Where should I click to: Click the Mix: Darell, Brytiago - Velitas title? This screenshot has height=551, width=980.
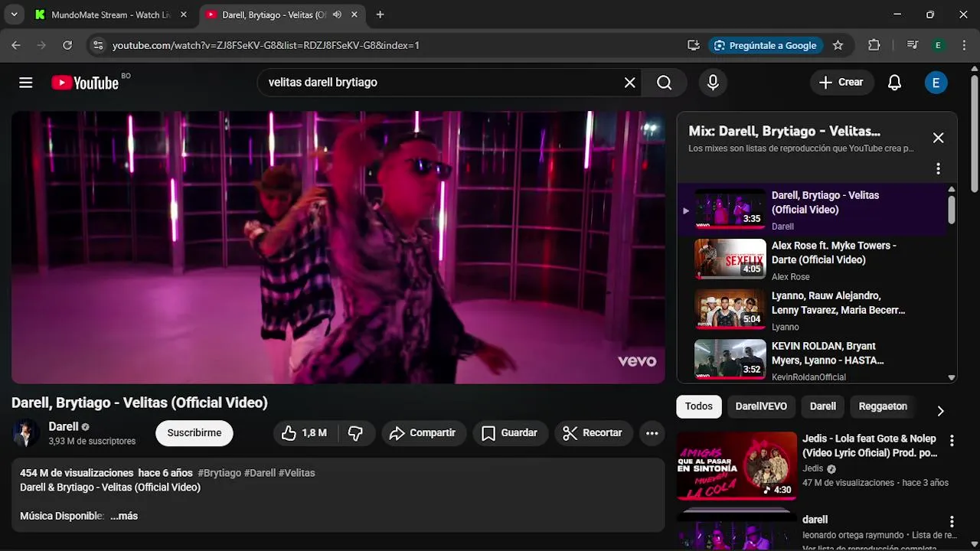pos(784,132)
